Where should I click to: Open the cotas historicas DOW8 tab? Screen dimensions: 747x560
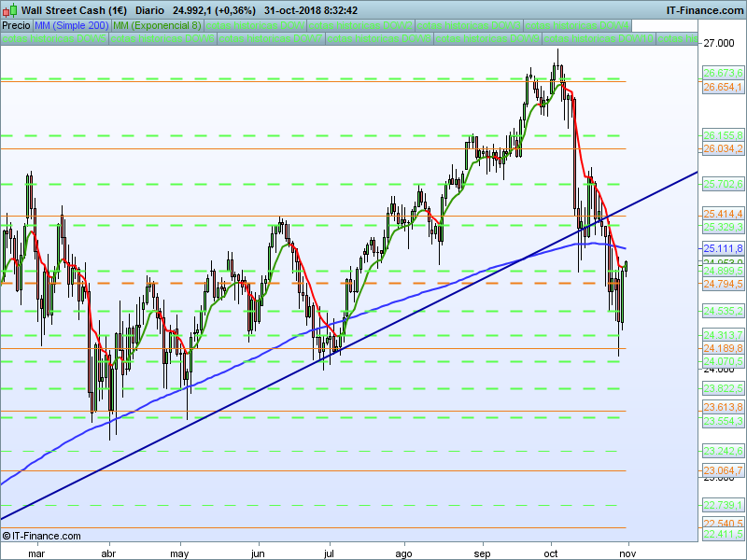[x=379, y=38]
